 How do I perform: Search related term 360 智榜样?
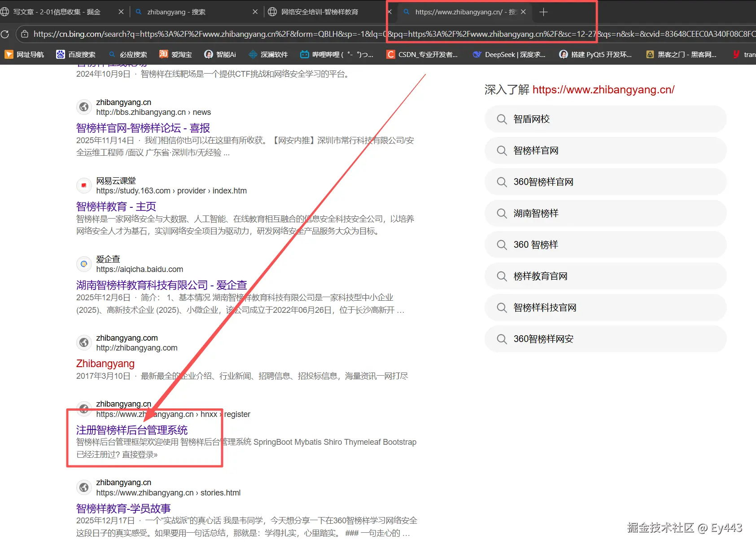[606, 245]
